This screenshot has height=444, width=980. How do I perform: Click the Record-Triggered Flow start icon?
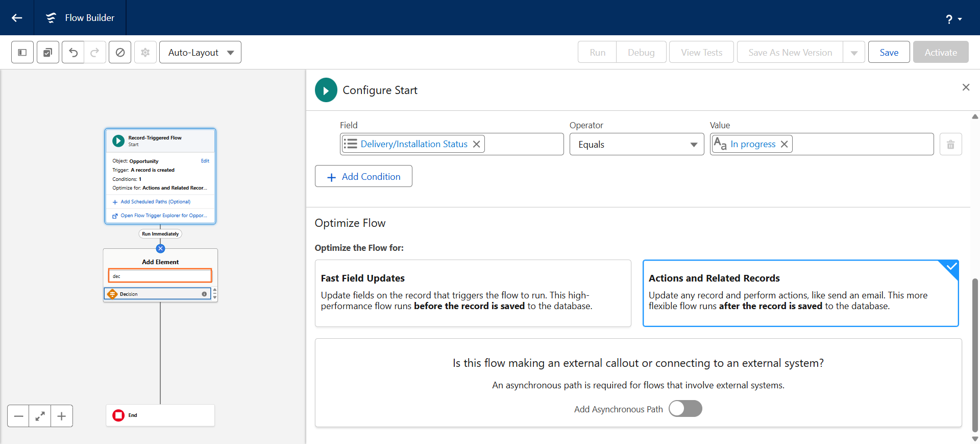pos(118,141)
